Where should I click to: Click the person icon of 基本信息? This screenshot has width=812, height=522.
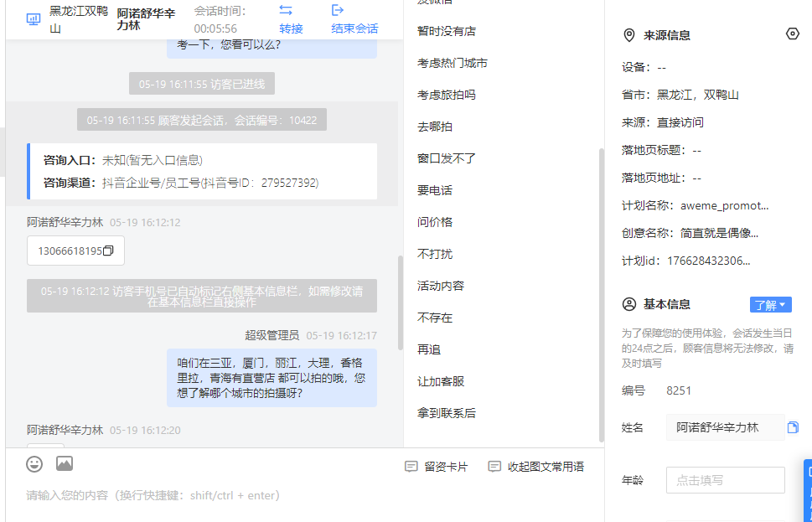(x=628, y=304)
